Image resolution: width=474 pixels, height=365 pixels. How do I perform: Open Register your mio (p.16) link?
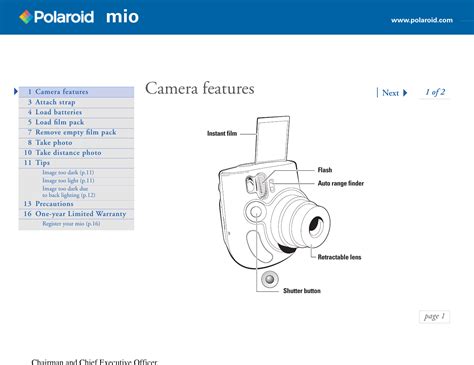click(71, 224)
